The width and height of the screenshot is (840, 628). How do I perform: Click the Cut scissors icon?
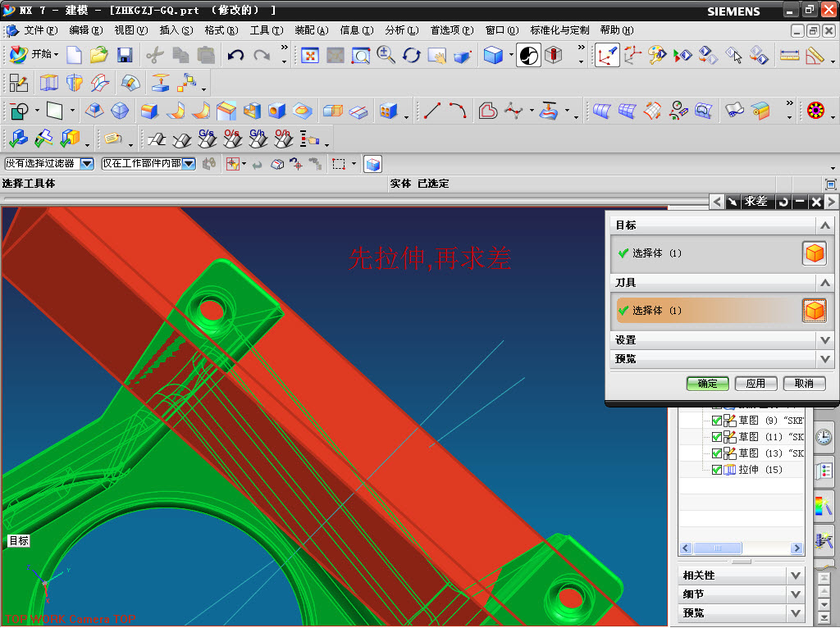[x=155, y=55]
